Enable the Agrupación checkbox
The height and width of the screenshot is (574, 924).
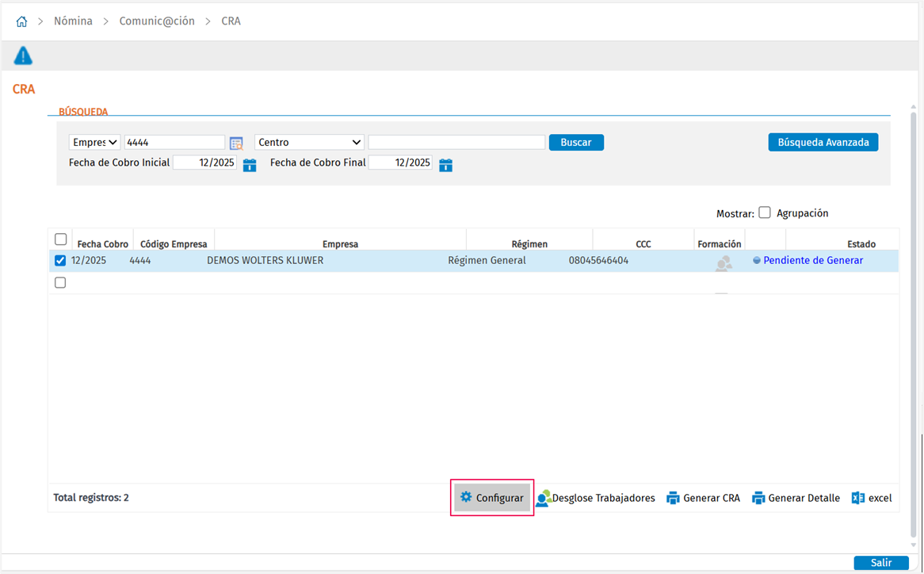pos(765,212)
